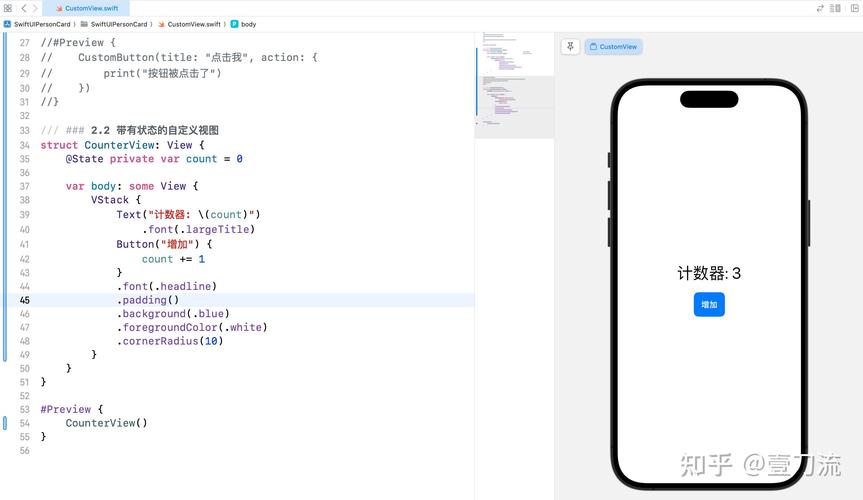The height and width of the screenshot is (500, 863).
Task: Click the 'Text("计数器: \(count)")' line
Action: pos(188,215)
